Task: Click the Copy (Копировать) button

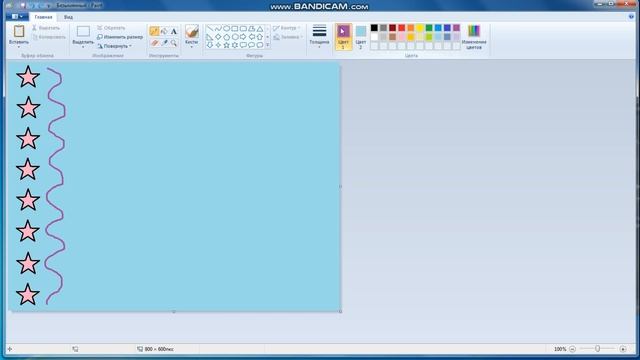Action: [x=49, y=37]
